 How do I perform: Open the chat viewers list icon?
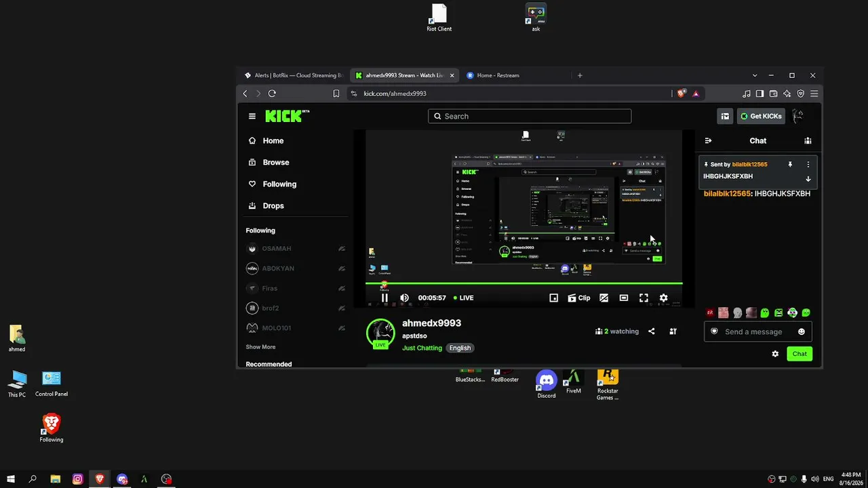(x=808, y=140)
